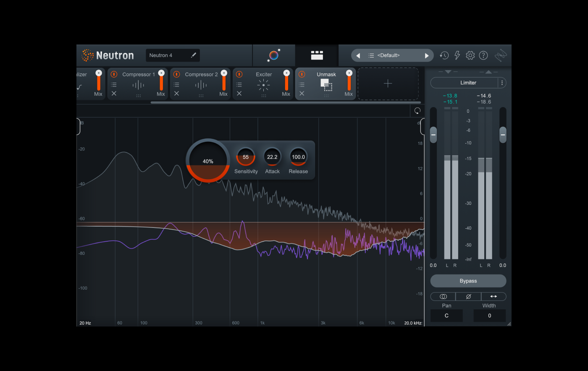Reset the Unmask module with circular arrow
Viewport: 588px width, 371px height.
click(x=417, y=111)
